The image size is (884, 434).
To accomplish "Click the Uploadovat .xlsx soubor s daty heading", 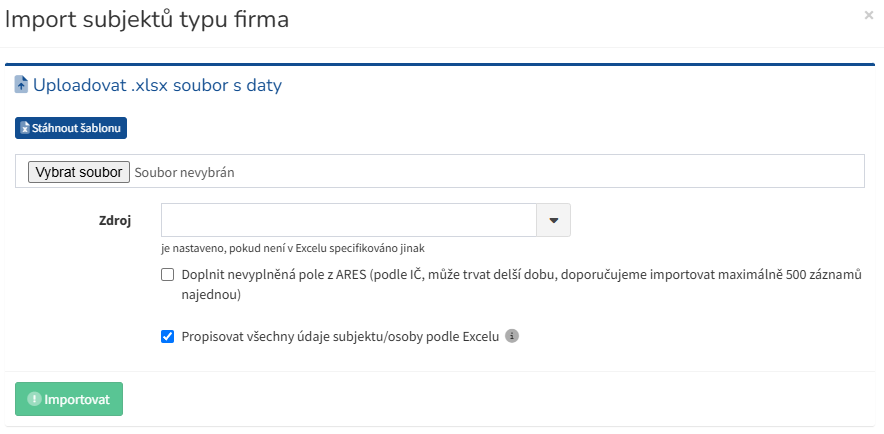I will [157, 85].
